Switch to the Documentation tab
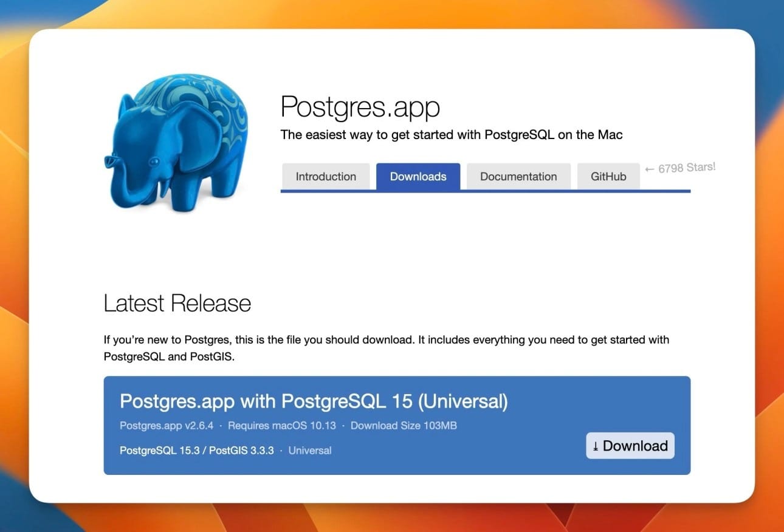784x532 pixels. click(x=518, y=177)
